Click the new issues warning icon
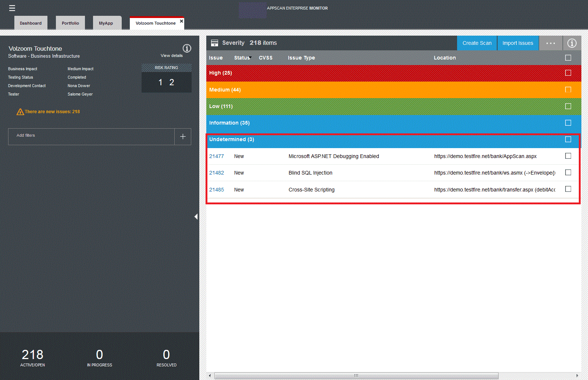Viewport: 588px width, 380px height. [x=20, y=112]
